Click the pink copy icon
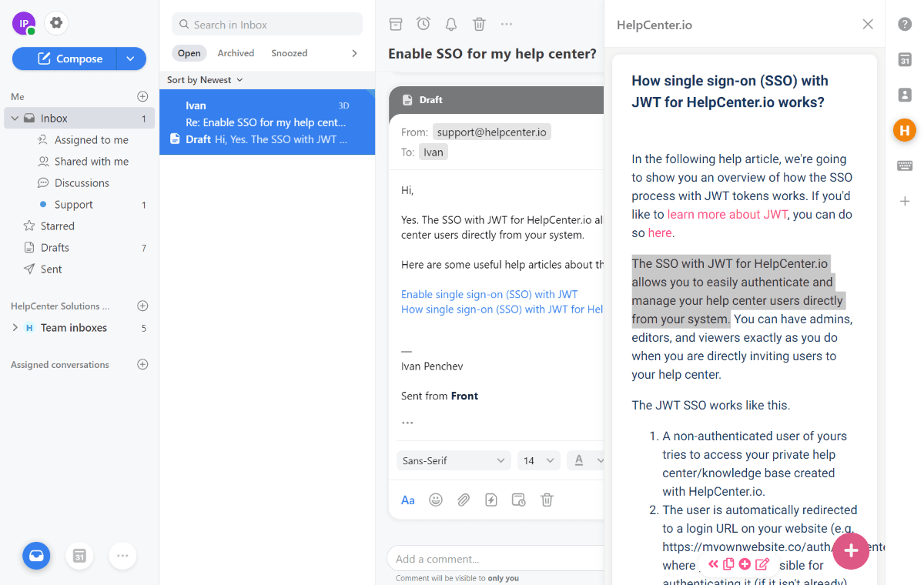The image size is (924, 585). [x=728, y=564]
